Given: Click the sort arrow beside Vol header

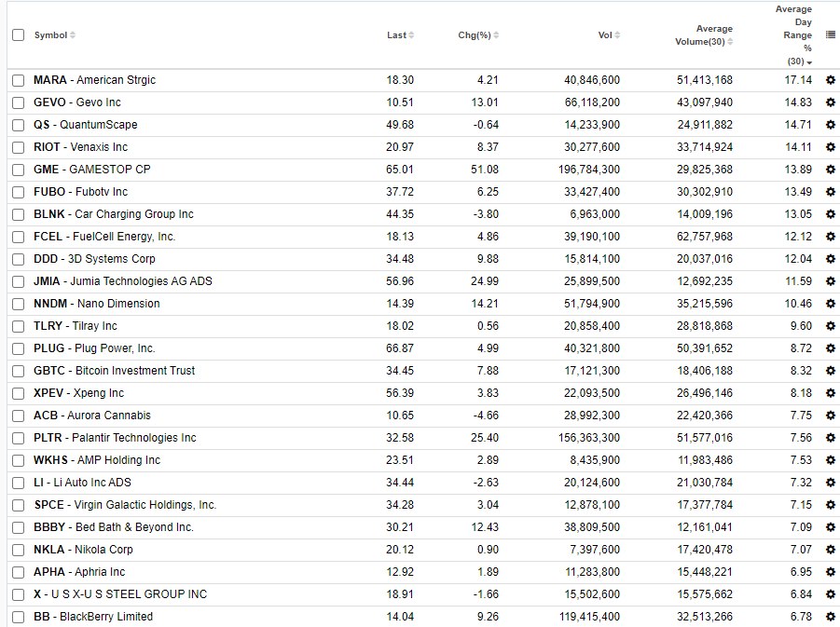Looking at the screenshot, I should point(617,34).
